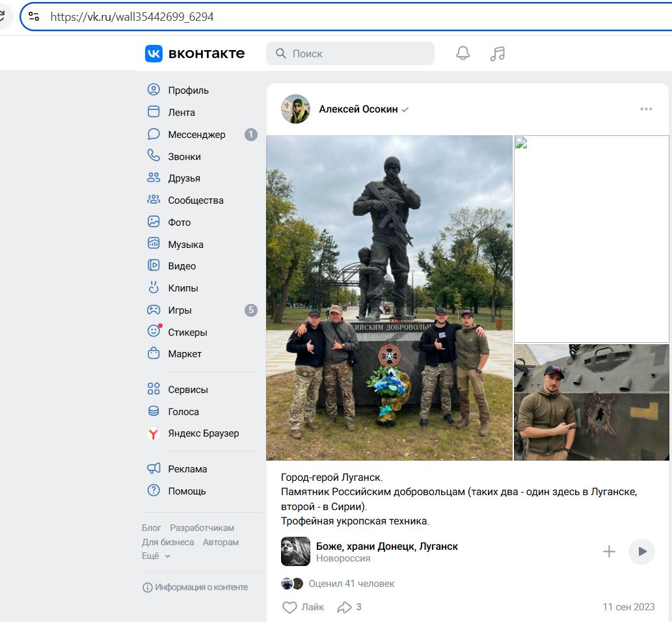Click the Авторам footer link

coord(221,542)
